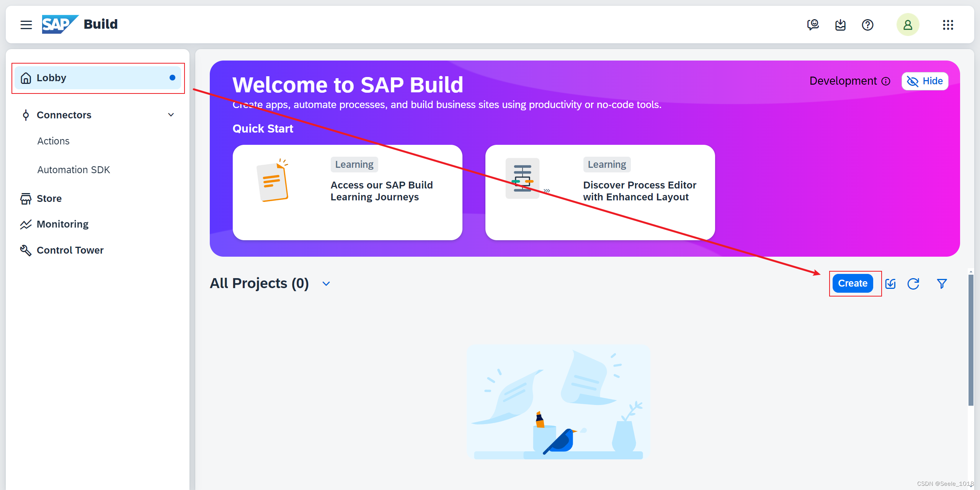Open the help question mark icon

(867, 25)
